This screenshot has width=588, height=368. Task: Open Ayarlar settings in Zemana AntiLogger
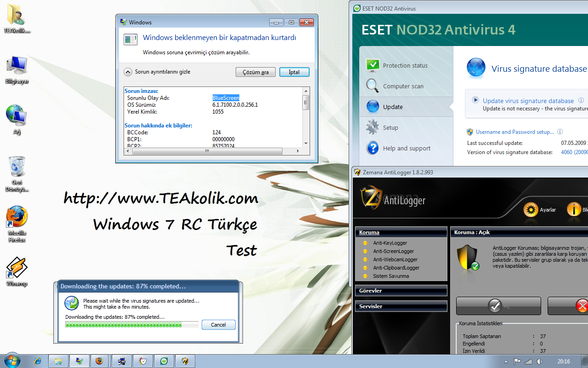(540, 210)
